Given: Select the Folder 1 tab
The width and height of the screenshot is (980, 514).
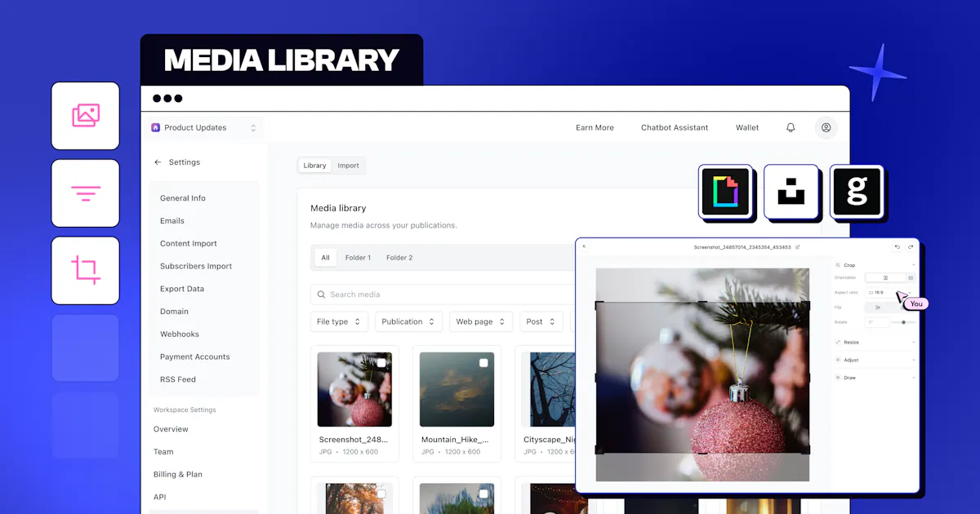Looking at the screenshot, I should (x=358, y=258).
